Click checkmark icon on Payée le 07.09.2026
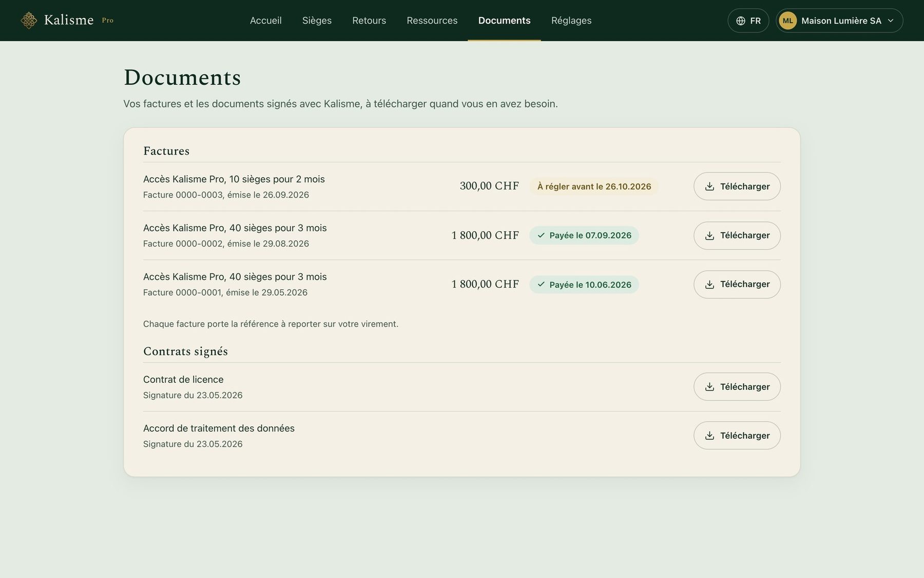 tap(541, 235)
